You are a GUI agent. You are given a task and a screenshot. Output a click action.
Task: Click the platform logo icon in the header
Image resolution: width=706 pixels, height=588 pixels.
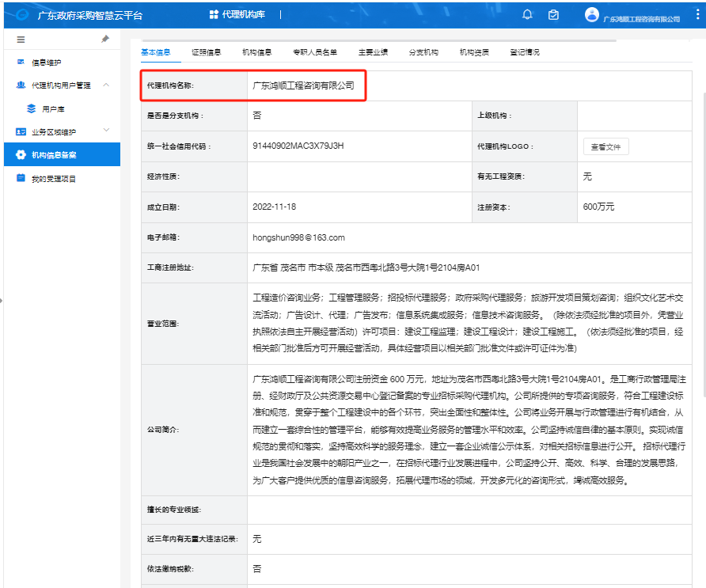pyautogui.click(x=22, y=15)
